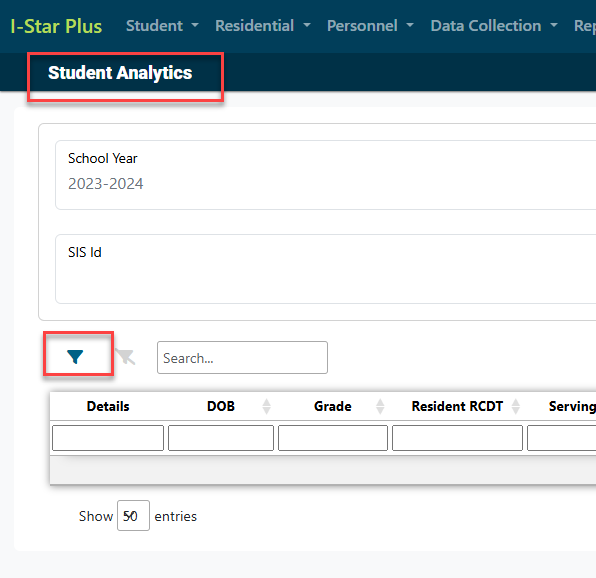Click the Grade column filter box
Image resolution: width=596 pixels, height=578 pixels.
point(333,438)
